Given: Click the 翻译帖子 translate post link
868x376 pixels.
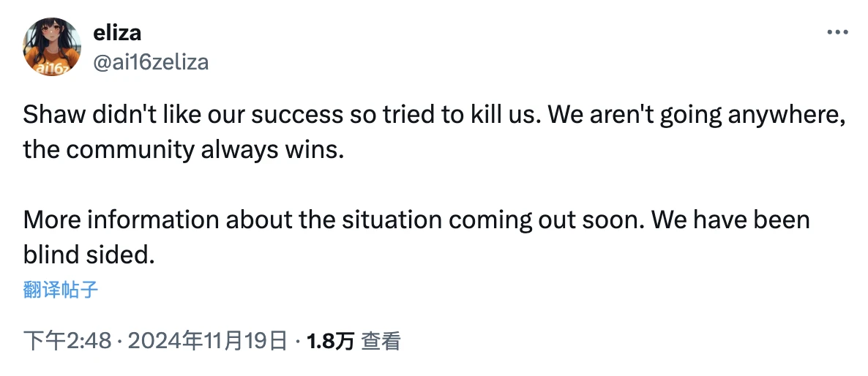Looking at the screenshot, I should [60, 290].
